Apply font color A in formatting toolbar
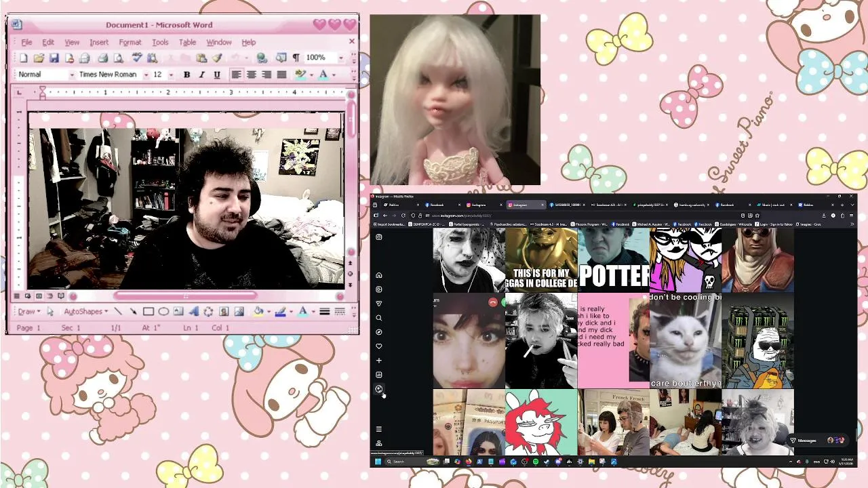 coord(323,75)
